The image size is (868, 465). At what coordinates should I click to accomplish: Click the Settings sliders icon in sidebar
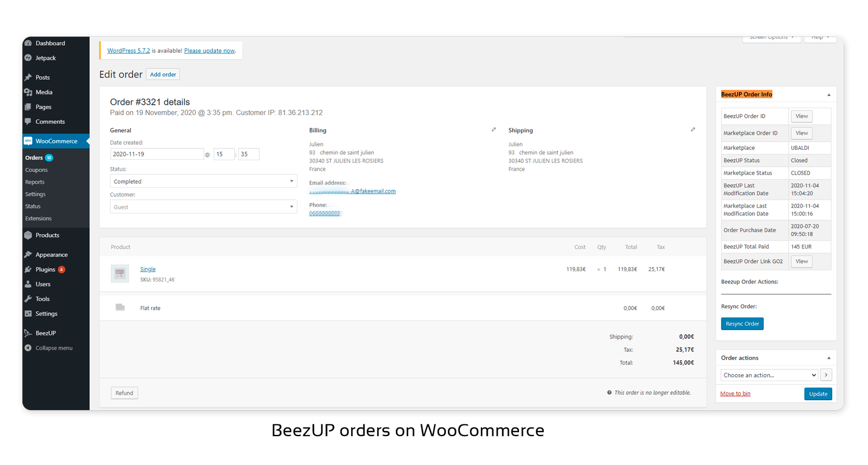click(28, 313)
